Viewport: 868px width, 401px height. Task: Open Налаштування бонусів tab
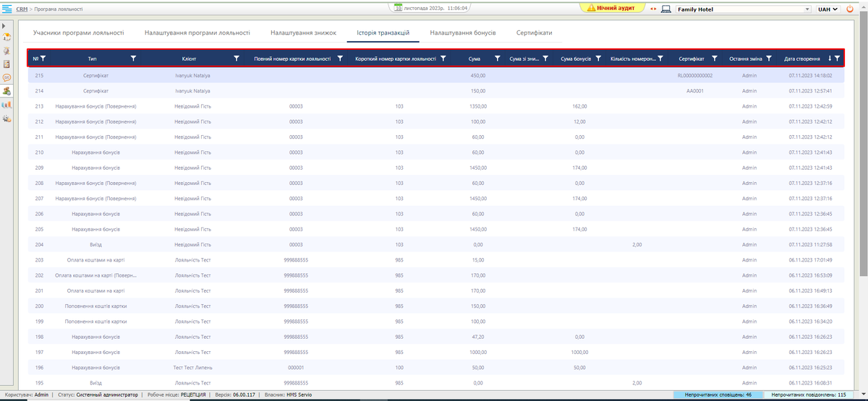[x=463, y=33]
